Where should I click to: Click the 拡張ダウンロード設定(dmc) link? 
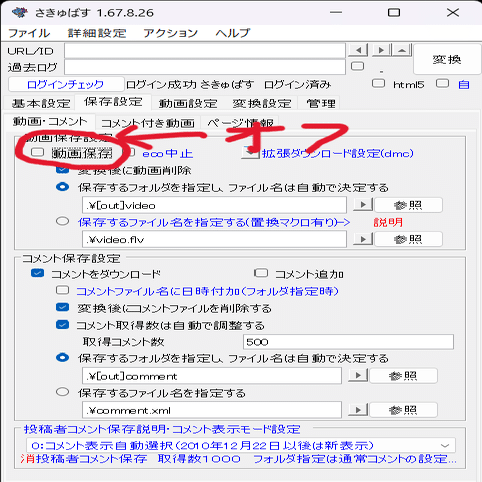337,153
